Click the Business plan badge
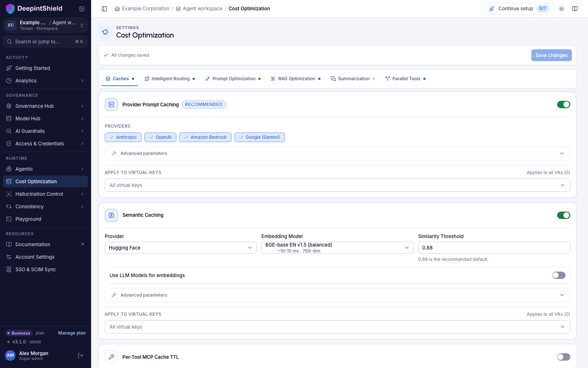Viewport: 588px width, 368px height. 19,333
